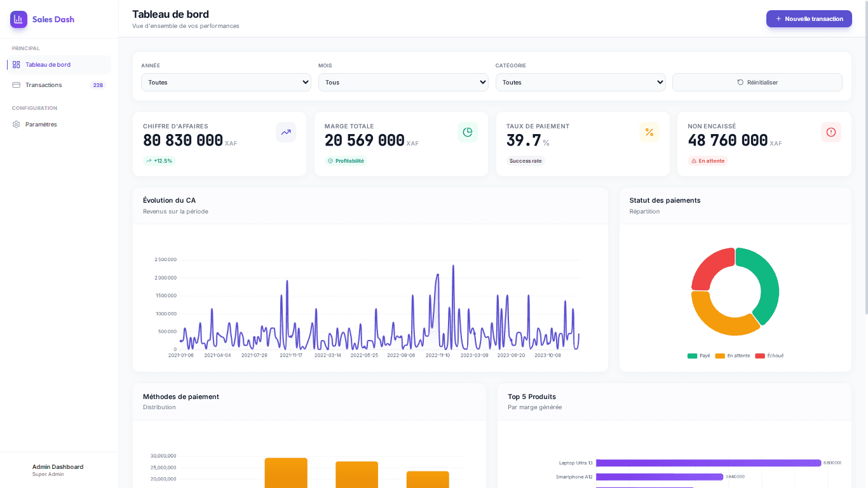Viewport: 868px width, 488px height.
Task: Open the MOIS dropdown showing Tous
Action: 403,82
